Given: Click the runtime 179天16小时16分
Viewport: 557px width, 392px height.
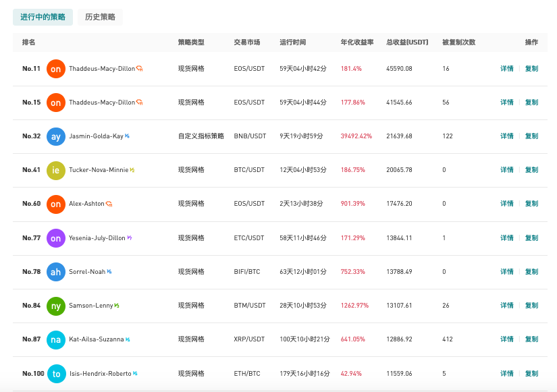Looking at the screenshot, I should [x=304, y=374].
